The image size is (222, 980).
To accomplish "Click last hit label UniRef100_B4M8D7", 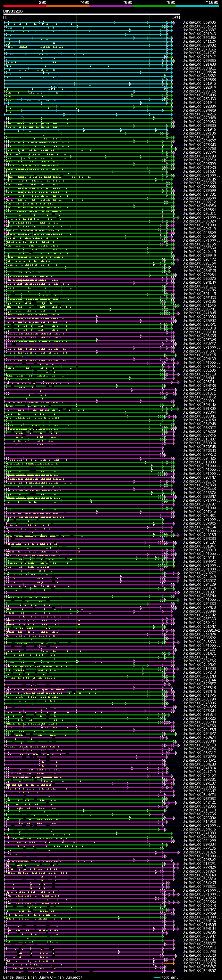I will coord(199,971).
